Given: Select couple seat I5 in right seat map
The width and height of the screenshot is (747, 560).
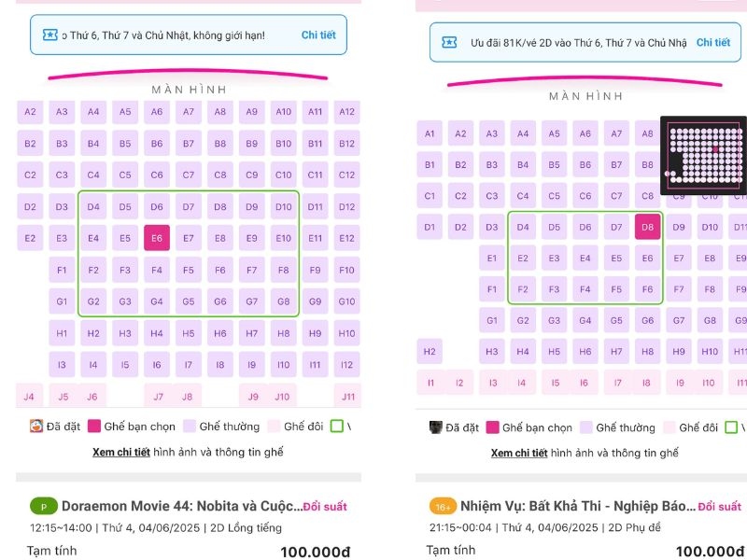Looking at the screenshot, I should (x=556, y=383).
